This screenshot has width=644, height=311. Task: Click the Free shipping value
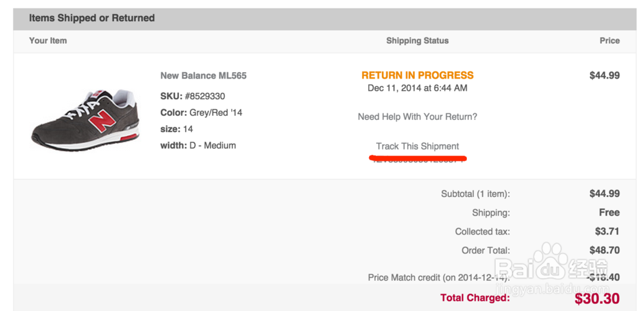[609, 212]
